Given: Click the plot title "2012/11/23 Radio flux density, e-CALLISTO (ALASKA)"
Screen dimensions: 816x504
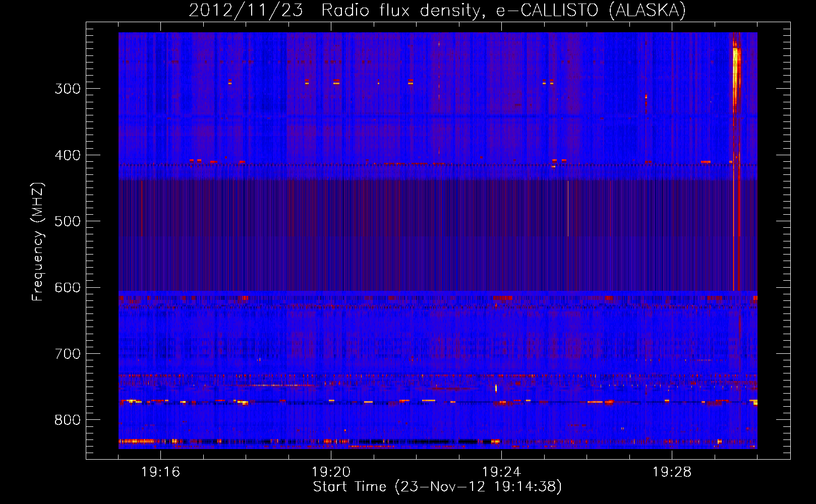Looking at the screenshot, I should (x=437, y=10).
